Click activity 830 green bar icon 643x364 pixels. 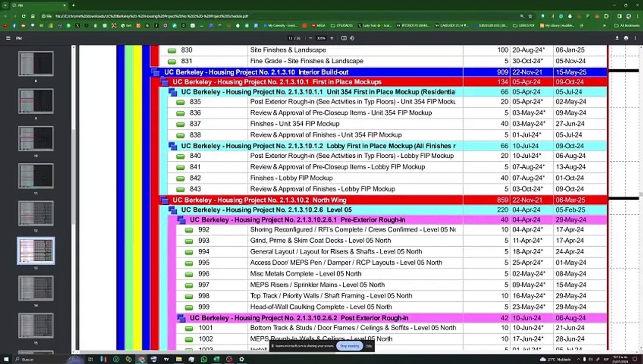pyautogui.click(x=172, y=51)
